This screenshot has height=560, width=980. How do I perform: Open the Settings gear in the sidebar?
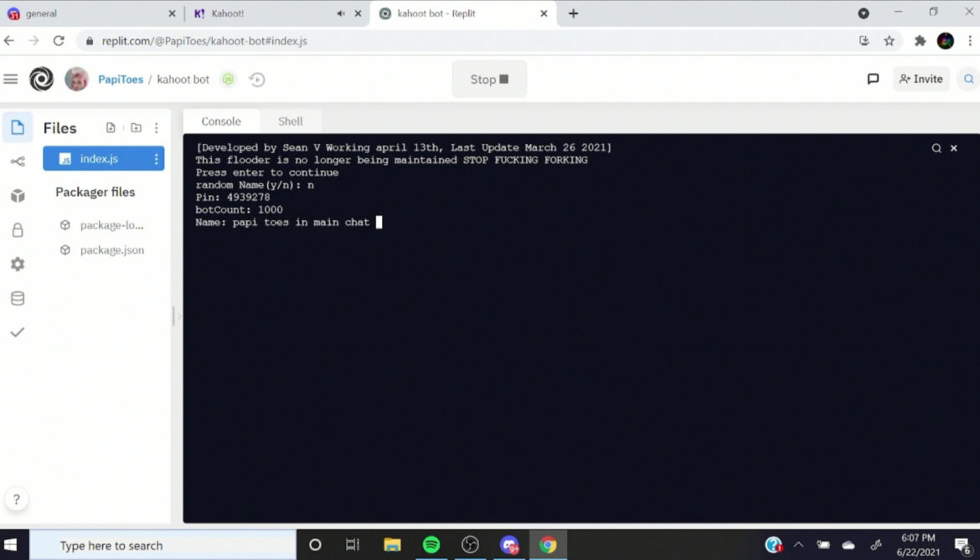click(x=18, y=264)
